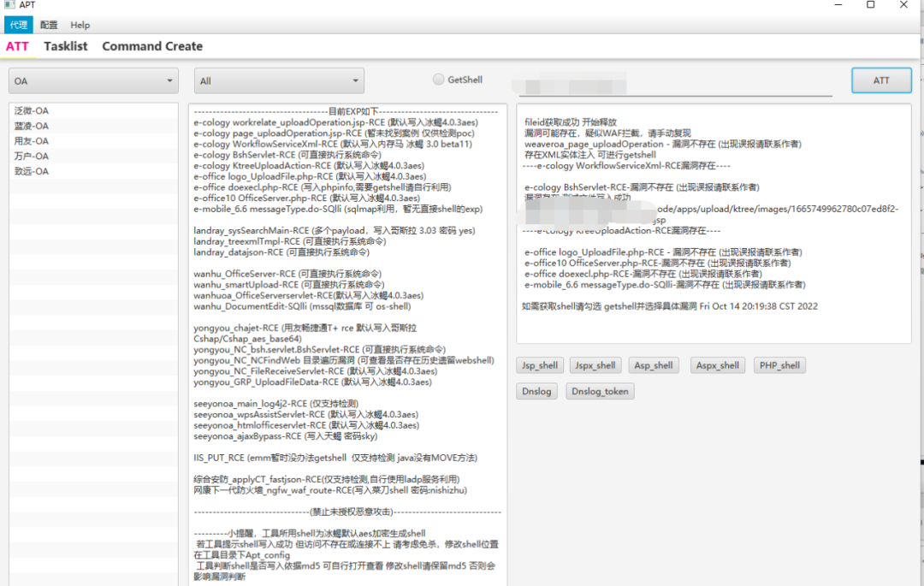The width and height of the screenshot is (924, 586).
Task: Click the fileid获取成功 output line
Action: (x=571, y=122)
